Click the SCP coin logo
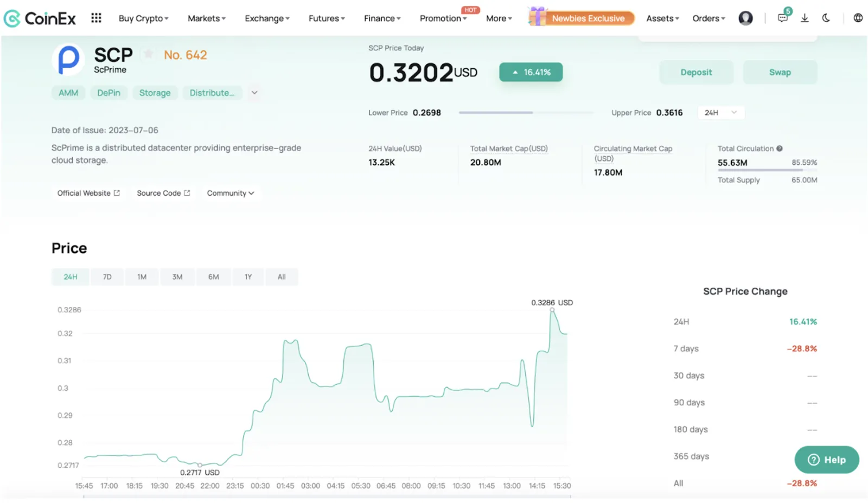Screen dimensions: 868x503 (68, 60)
